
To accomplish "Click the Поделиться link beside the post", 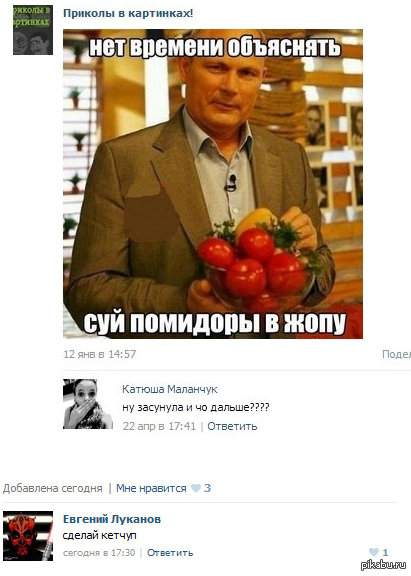I will tap(396, 354).
